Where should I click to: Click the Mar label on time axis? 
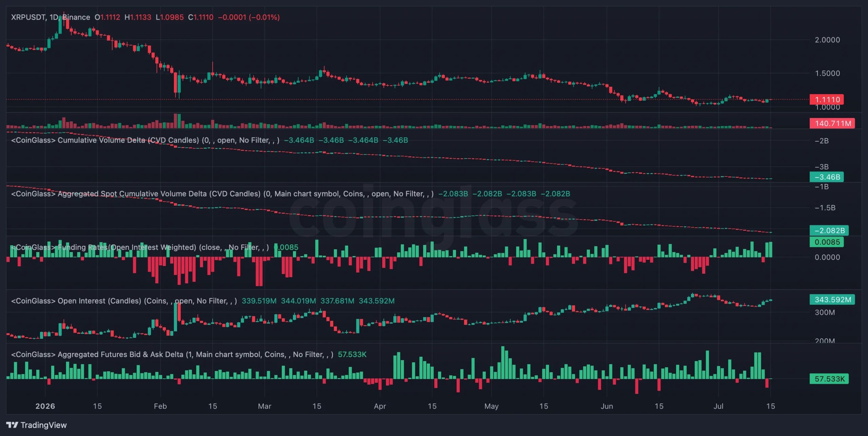(x=264, y=406)
